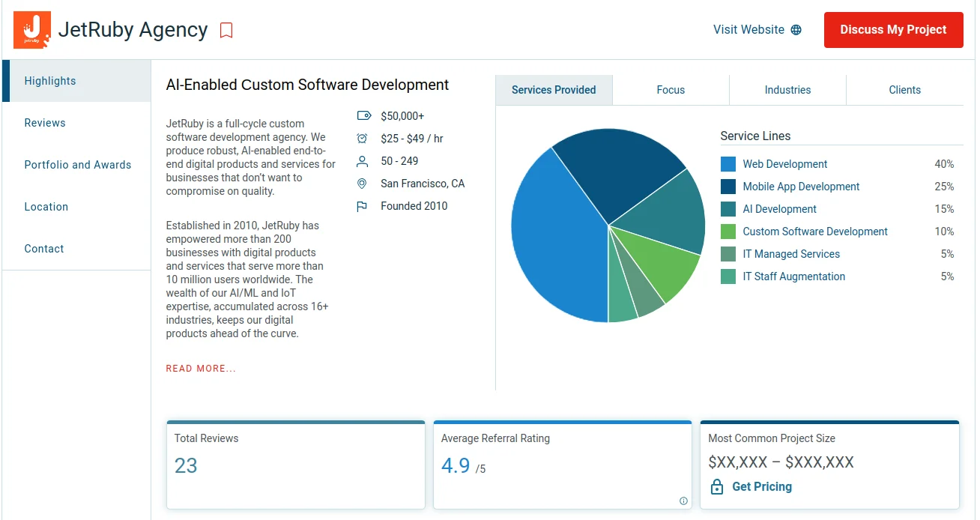
Task: Open the IT Staff Augmentation link
Action: (x=794, y=276)
